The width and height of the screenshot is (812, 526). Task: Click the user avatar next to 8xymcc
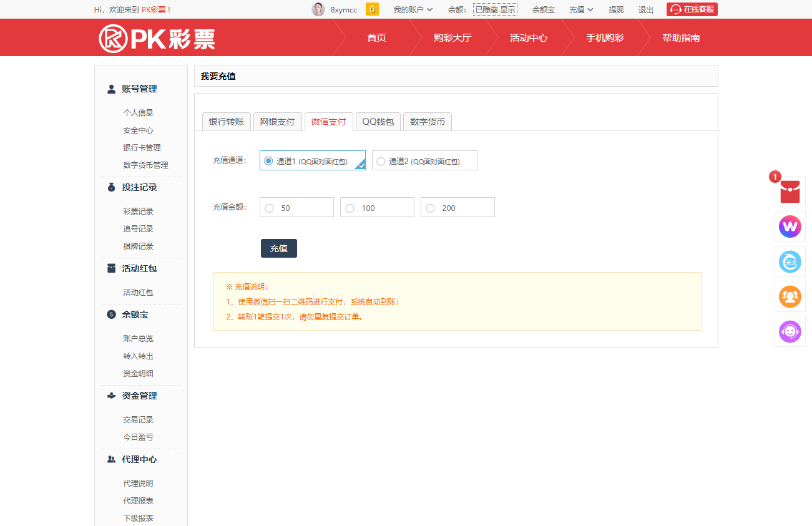click(x=318, y=9)
